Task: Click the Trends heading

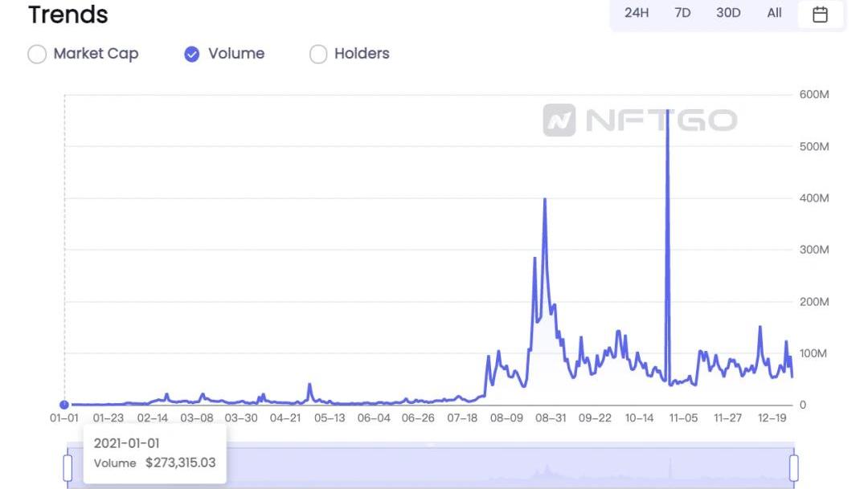Action: coord(68,14)
